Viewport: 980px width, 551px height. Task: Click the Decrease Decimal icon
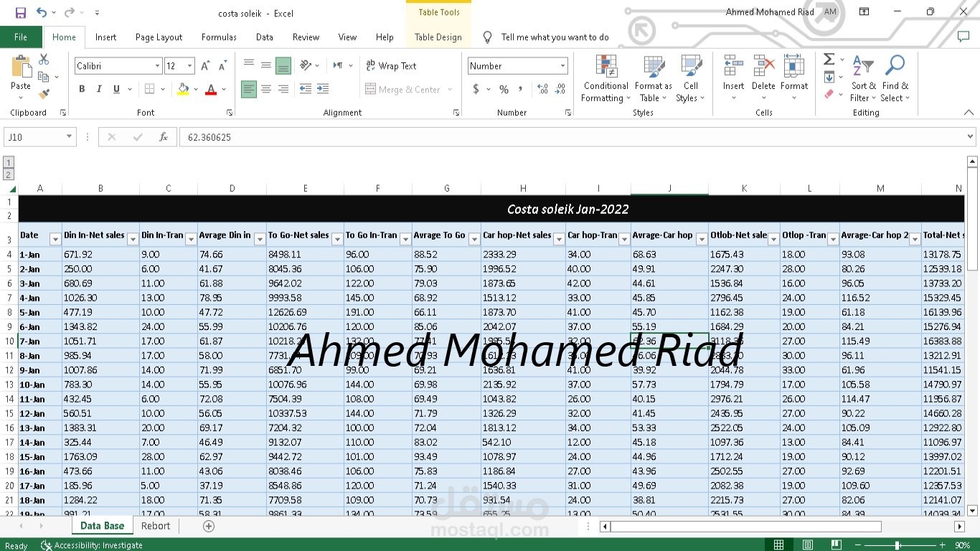click(x=560, y=90)
